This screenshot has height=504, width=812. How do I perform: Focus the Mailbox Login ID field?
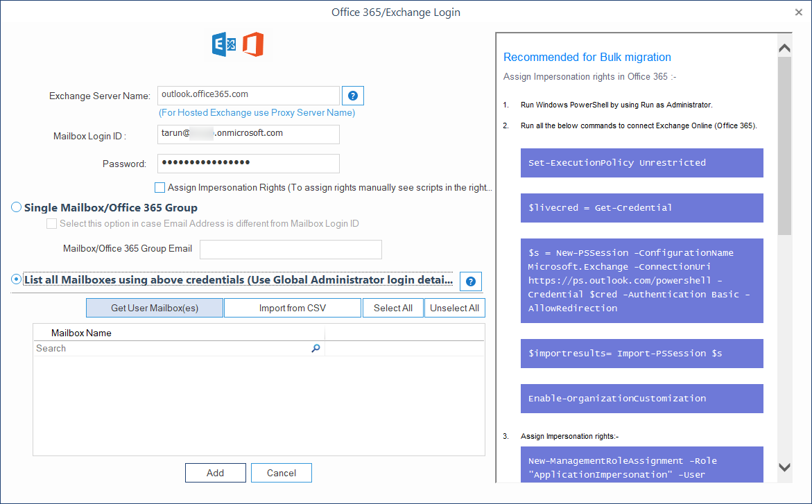[248, 134]
